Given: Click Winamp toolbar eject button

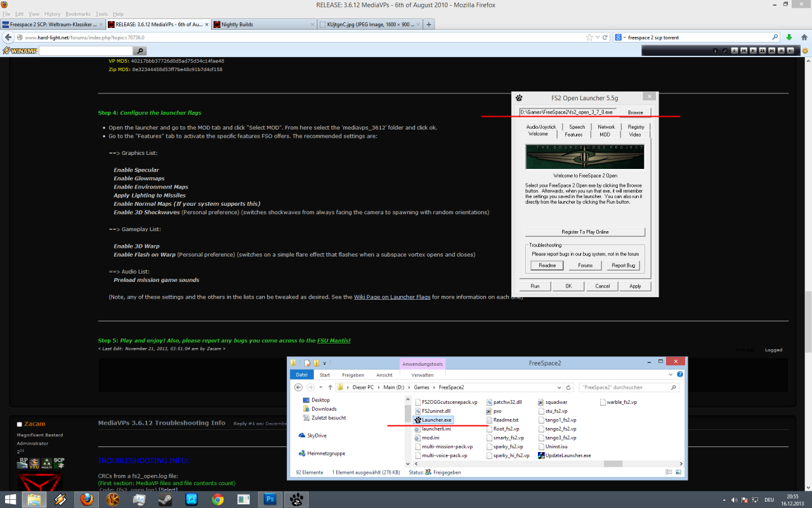Looking at the screenshot, I should pyautogui.click(x=781, y=51).
